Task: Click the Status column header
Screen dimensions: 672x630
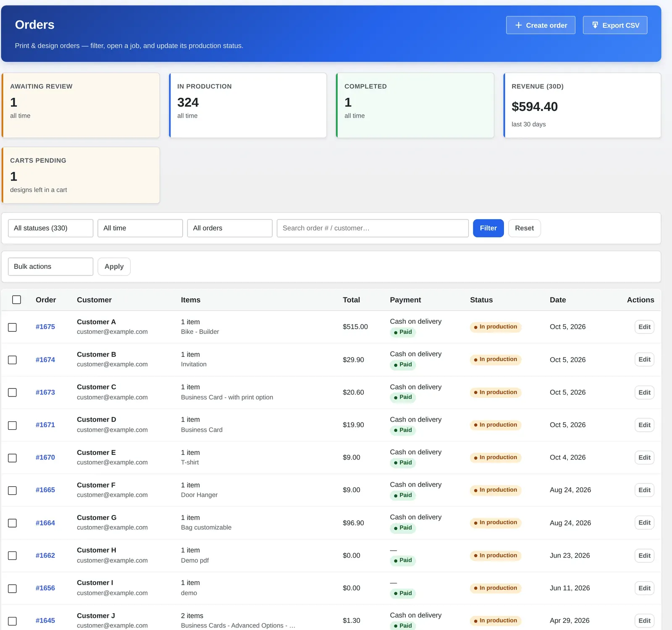Action: point(481,300)
